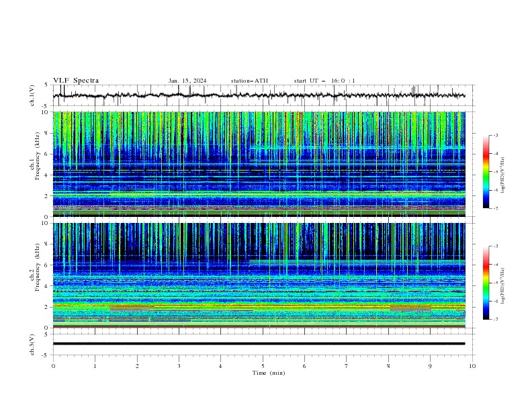
Task: Click time axis tick label "10" at the right end
Action: pyautogui.click(x=472, y=366)
